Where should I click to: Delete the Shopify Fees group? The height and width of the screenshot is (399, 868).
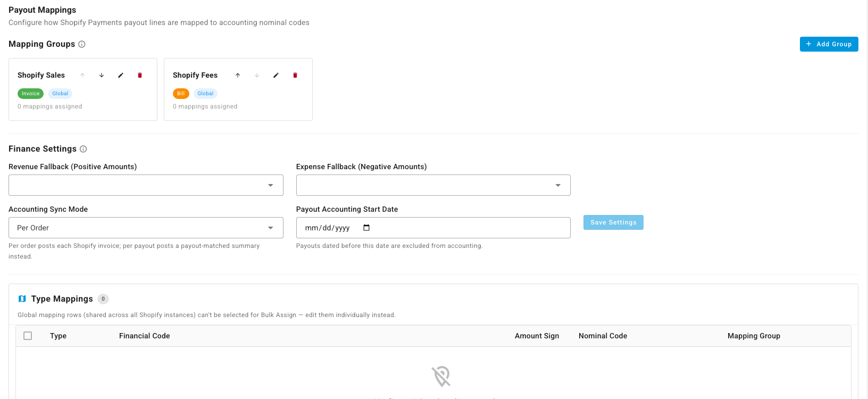[295, 76]
